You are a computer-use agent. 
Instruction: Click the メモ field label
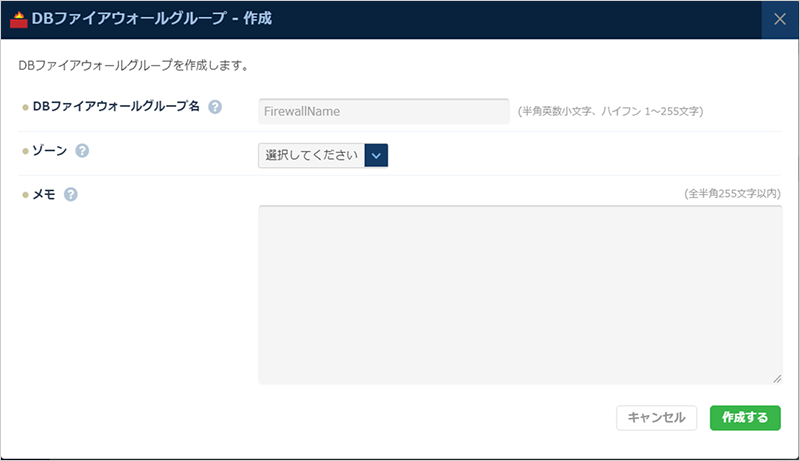point(44,194)
